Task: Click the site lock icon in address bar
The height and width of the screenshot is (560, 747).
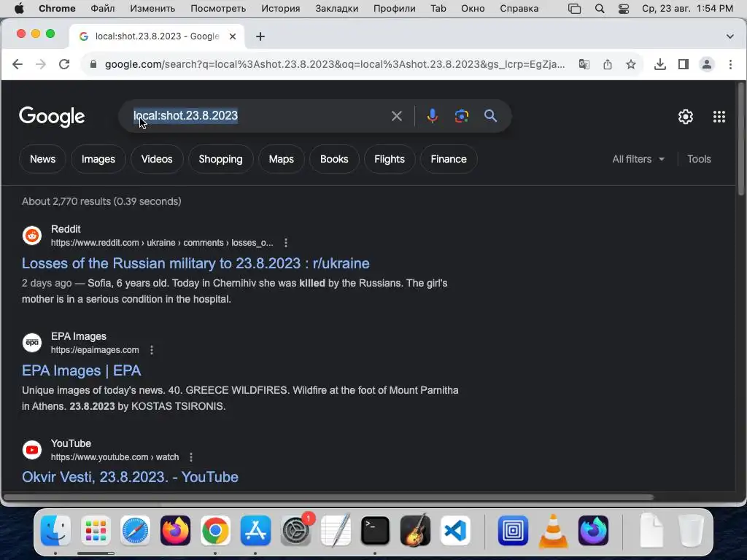Action: coord(93,64)
